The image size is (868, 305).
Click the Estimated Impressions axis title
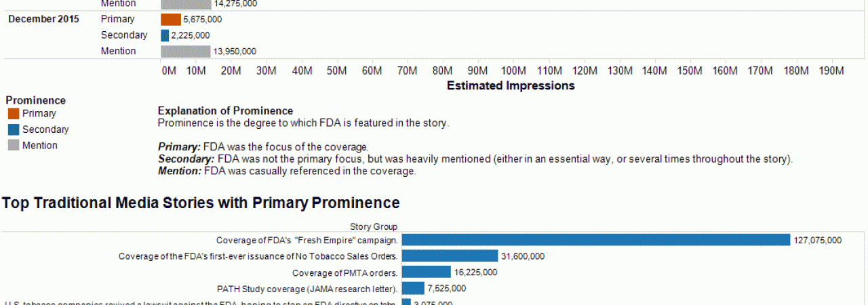[511, 85]
